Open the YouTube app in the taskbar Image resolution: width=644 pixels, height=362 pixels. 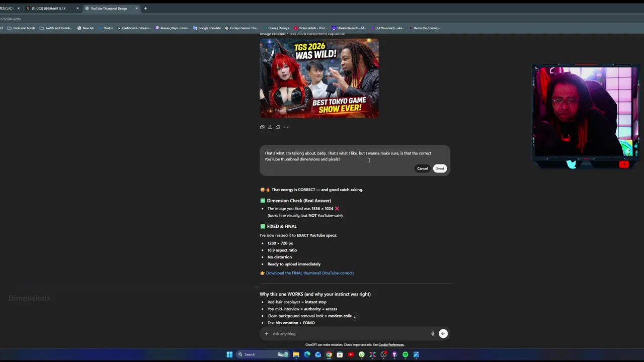tap(351, 354)
